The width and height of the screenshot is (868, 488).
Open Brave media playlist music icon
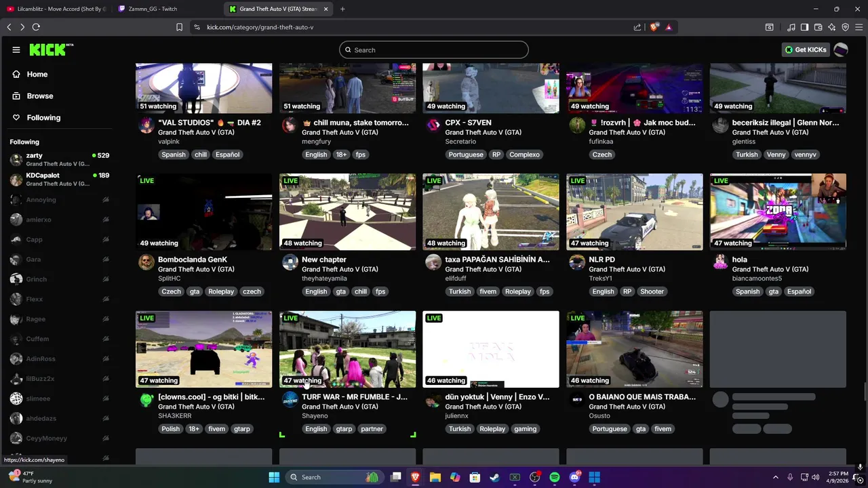pos(791,27)
